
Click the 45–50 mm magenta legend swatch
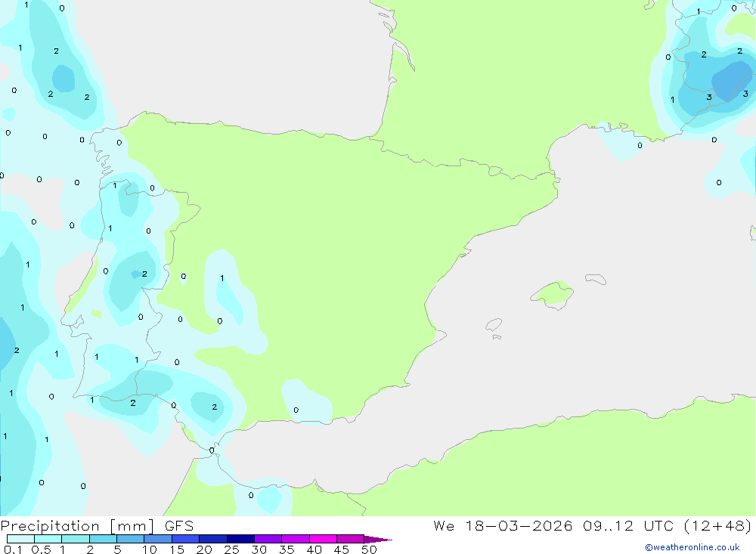point(350,539)
